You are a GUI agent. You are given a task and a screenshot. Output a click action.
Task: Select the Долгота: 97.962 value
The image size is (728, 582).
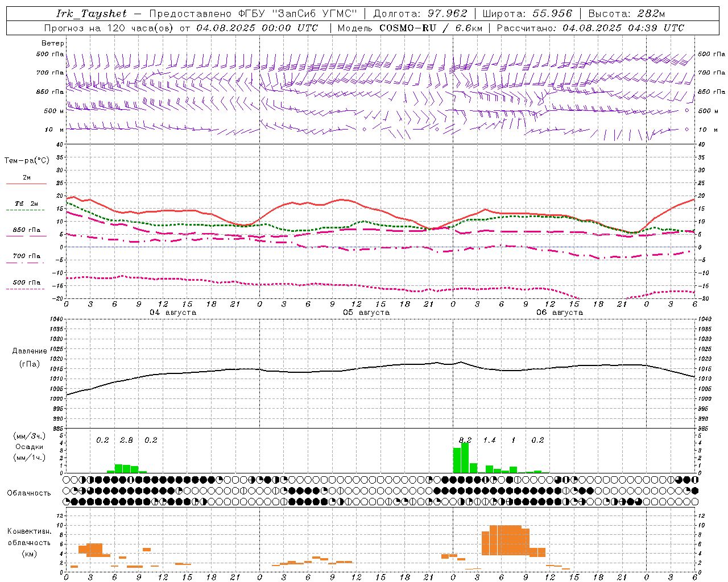(x=420, y=14)
